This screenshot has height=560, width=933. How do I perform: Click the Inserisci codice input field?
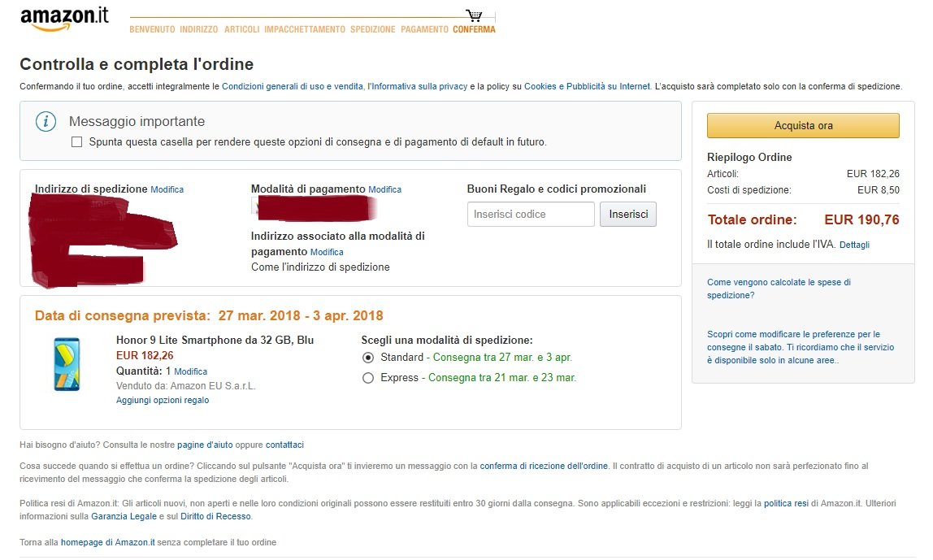pyautogui.click(x=531, y=215)
